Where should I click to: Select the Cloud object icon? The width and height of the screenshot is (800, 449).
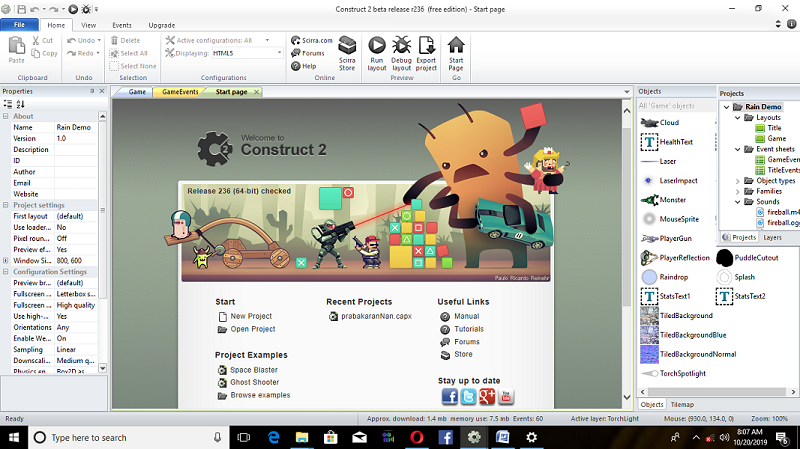(649, 122)
